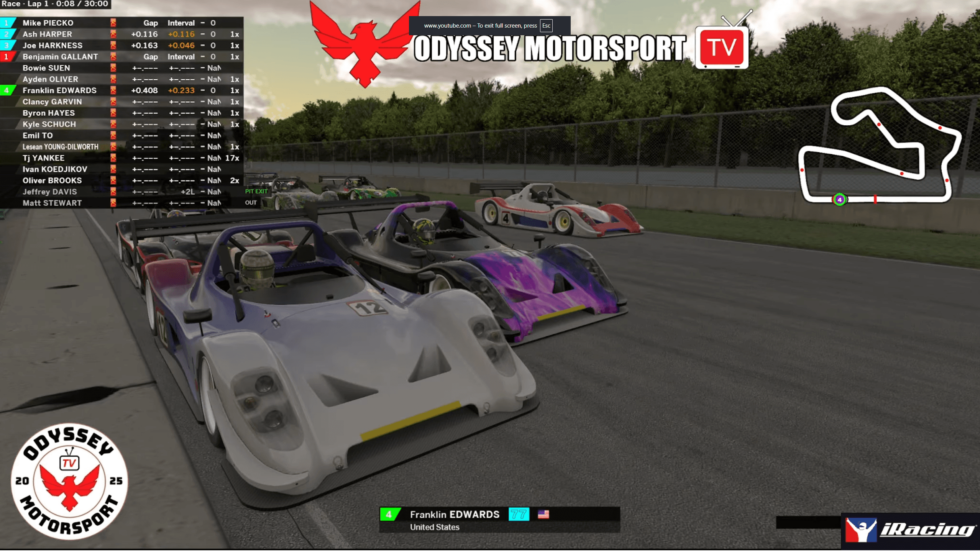Click the red position 1 badge for Benjamin GALLANT

coord(7,57)
